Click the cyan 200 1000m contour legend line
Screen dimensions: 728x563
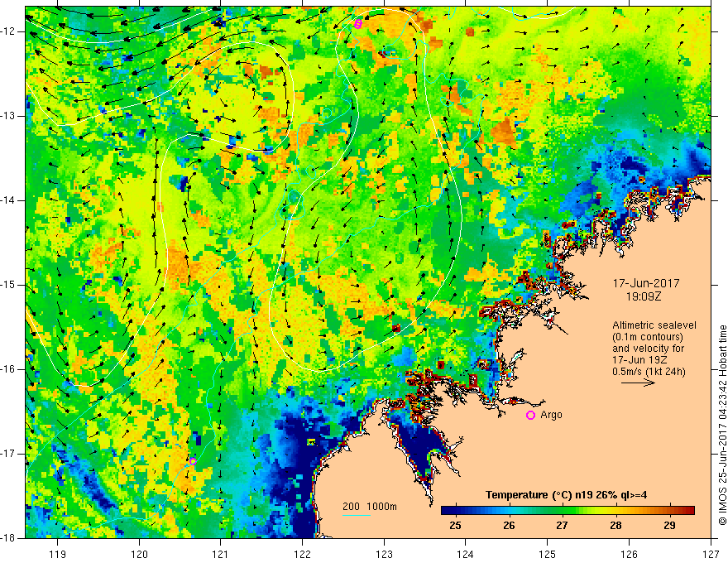pyautogui.click(x=357, y=515)
